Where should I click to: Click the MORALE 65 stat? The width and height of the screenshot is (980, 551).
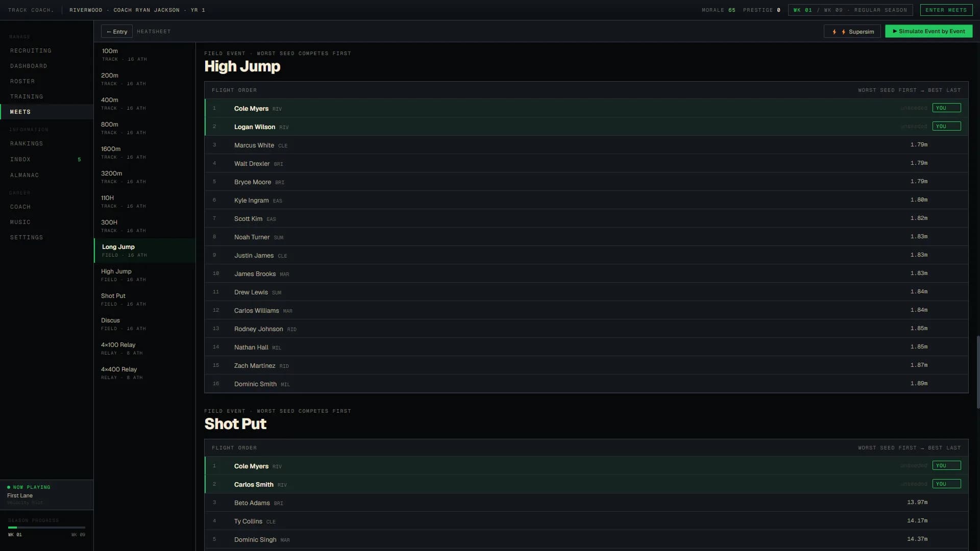pyautogui.click(x=718, y=10)
